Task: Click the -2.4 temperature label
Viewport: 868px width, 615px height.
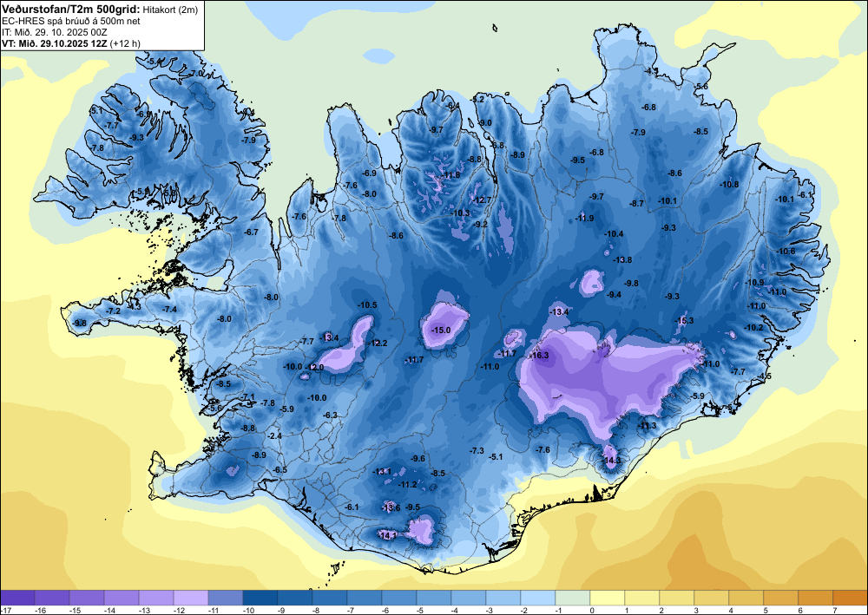Action: 275,435
